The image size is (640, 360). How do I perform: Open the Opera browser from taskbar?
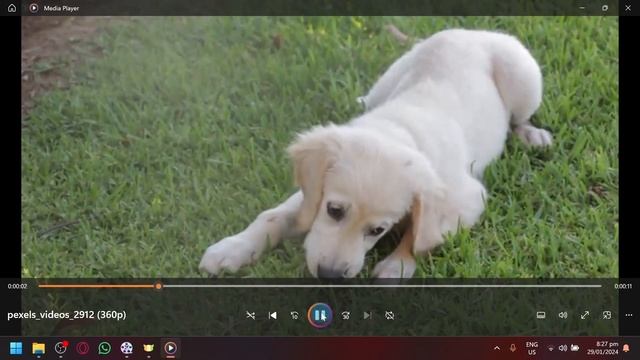(x=82, y=348)
